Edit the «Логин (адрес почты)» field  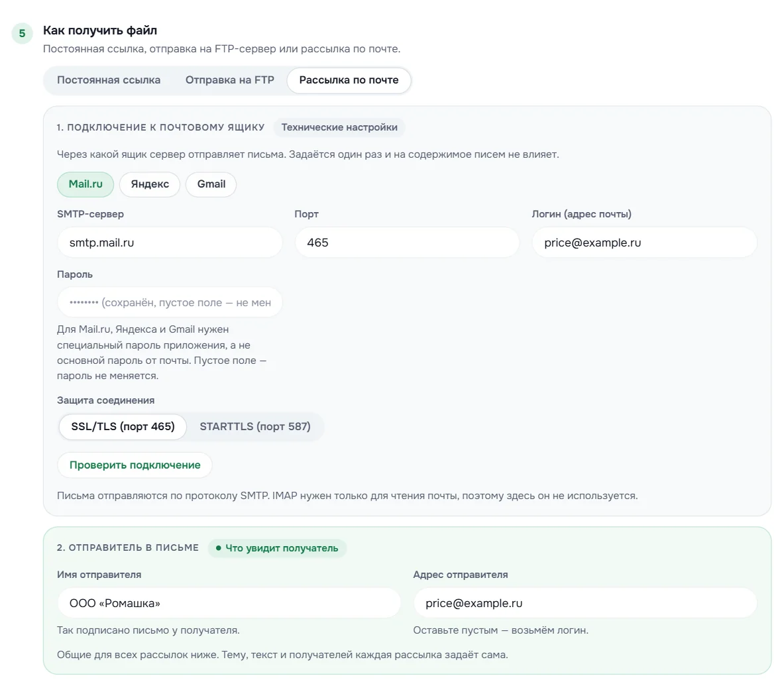pos(645,243)
